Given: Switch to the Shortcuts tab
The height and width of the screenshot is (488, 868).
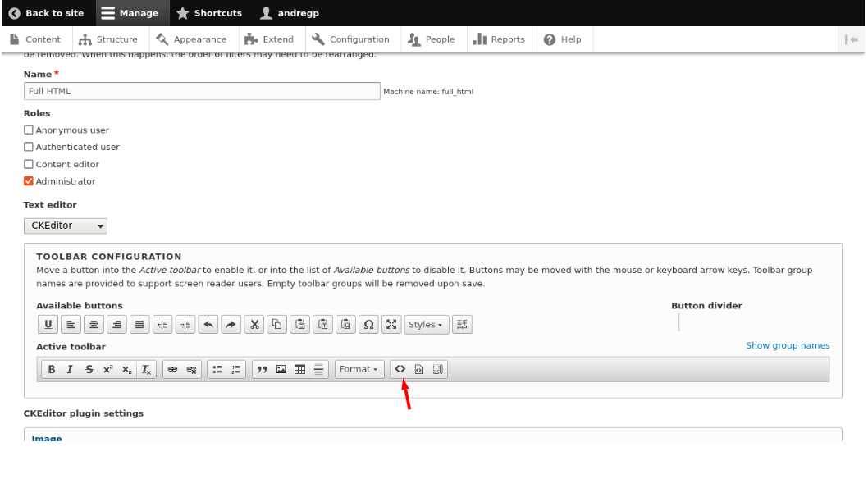Looking at the screenshot, I should [209, 12].
